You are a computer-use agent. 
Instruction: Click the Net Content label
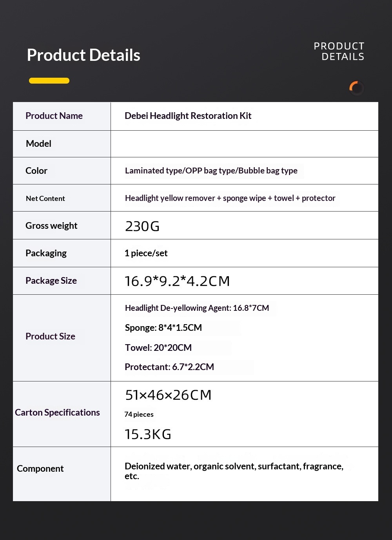[45, 199]
